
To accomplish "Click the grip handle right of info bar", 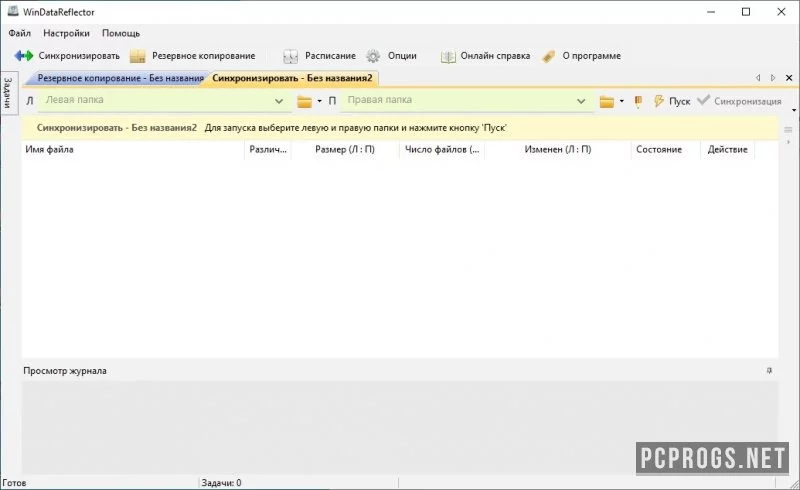I will coord(788,130).
